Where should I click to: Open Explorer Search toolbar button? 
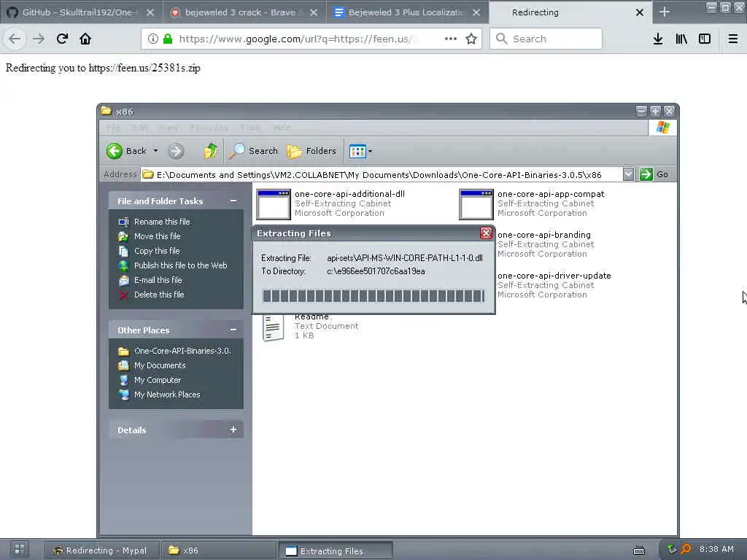pyautogui.click(x=253, y=151)
